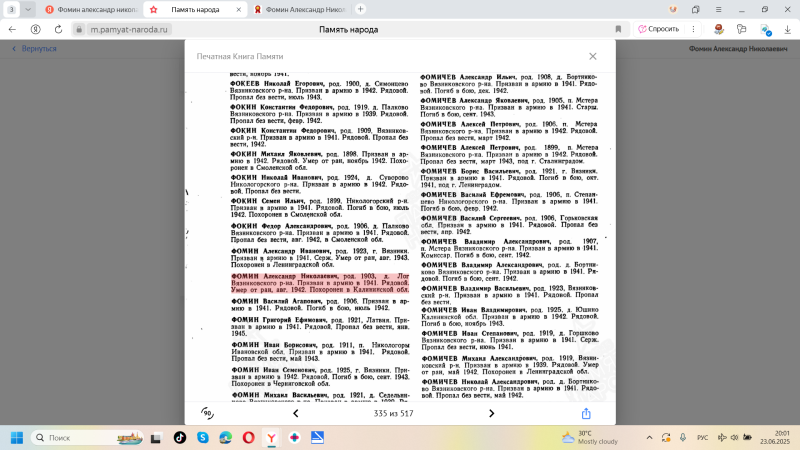The height and width of the screenshot is (450, 800).
Task: Click entry ФОКЕЕВ Николай Егорович
Action: [x=319, y=90]
